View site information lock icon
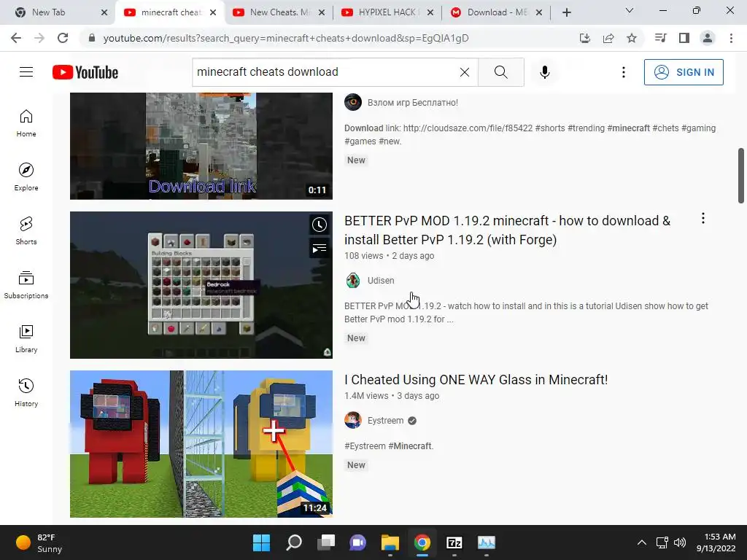Viewport: 747px width, 560px height. [92, 38]
